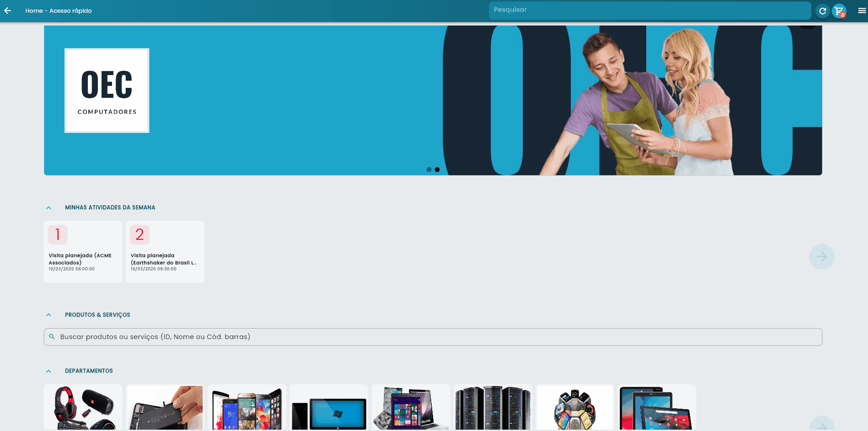Click next arrow in weekly activities
Screen dimensions: 868x431
[822, 257]
